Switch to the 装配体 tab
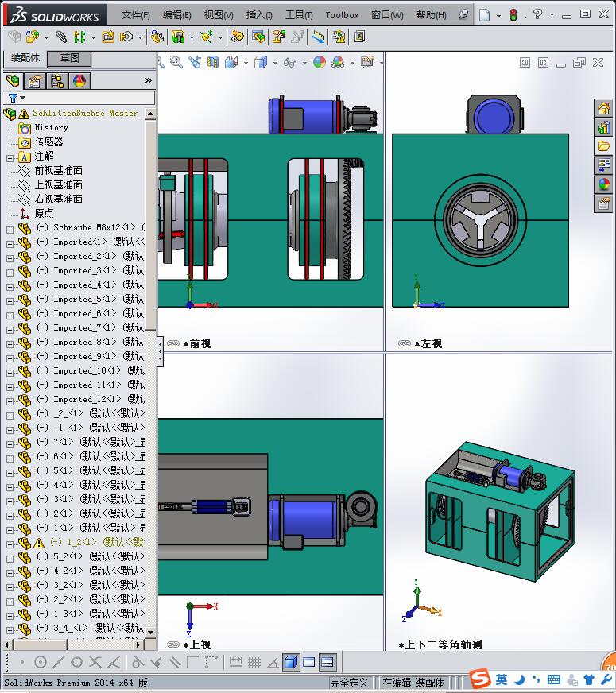 coord(25,58)
